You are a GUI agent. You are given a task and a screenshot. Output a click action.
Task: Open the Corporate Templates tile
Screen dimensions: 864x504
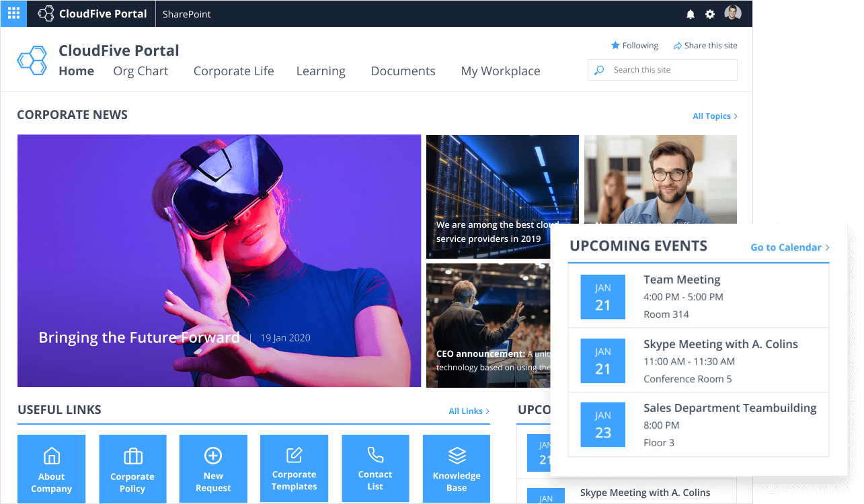click(294, 469)
